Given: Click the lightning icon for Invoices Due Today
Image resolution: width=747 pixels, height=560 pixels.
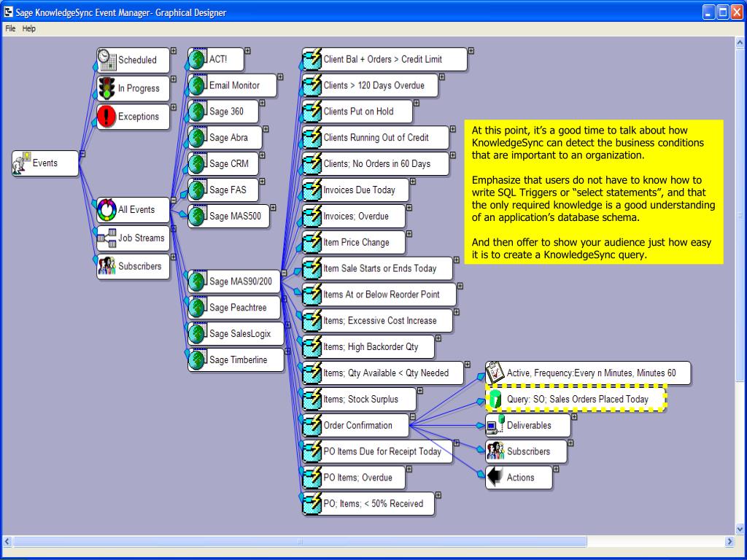Looking at the screenshot, I should coord(312,190).
